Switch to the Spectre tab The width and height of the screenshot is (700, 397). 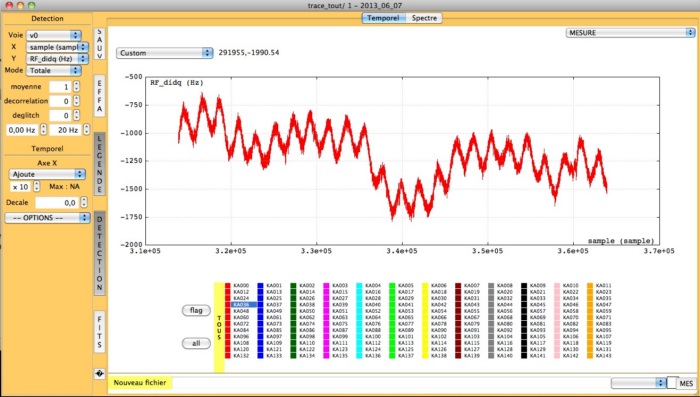[424, 18]
